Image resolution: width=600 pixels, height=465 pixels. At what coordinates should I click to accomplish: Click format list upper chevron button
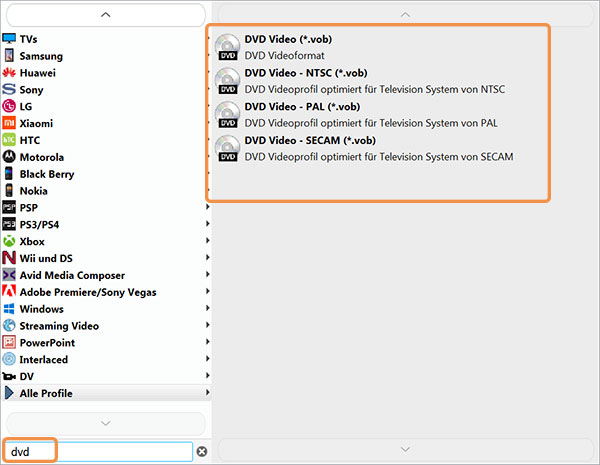405,15
